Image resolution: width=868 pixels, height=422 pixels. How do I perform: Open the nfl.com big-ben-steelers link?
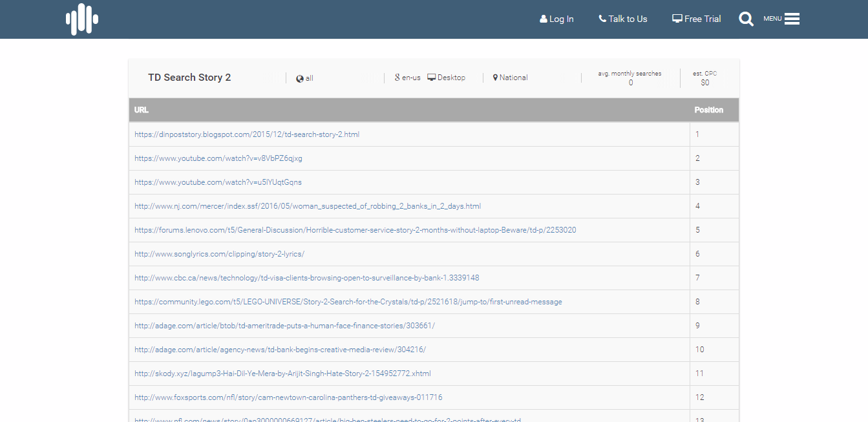pos(328,419)
